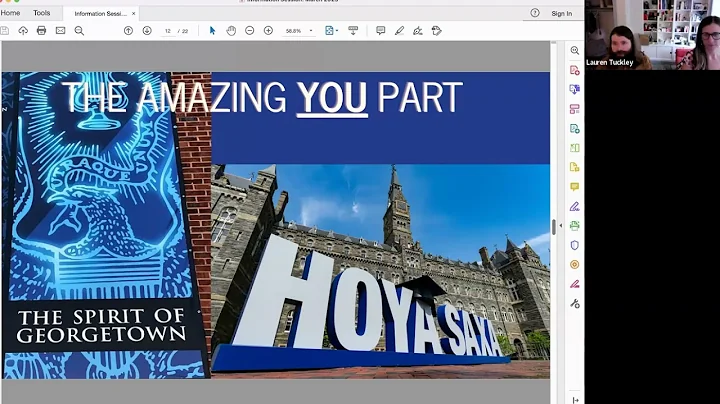Zoom in with the plus button
This screenshot has width=720, height=404.
pyautogui.click(x=269, y=31)
